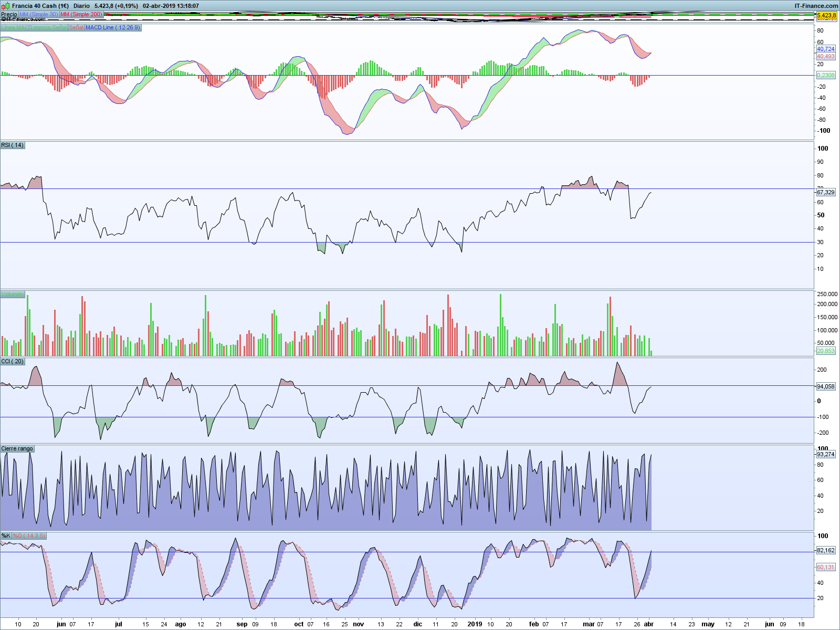Click the MACD histogram value 0,2308
Viewport: 840px width, 630px height.
pyautogui.click(x=826, y=75)
